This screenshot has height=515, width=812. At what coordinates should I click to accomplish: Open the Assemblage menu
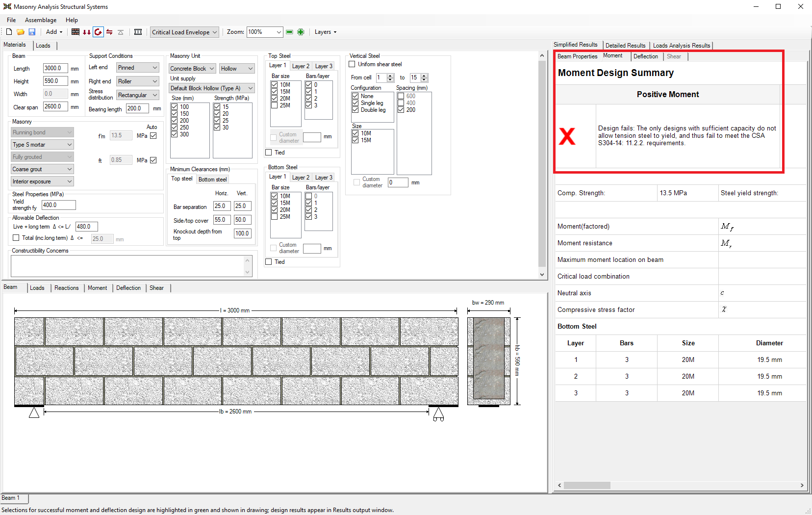[41, 20]
